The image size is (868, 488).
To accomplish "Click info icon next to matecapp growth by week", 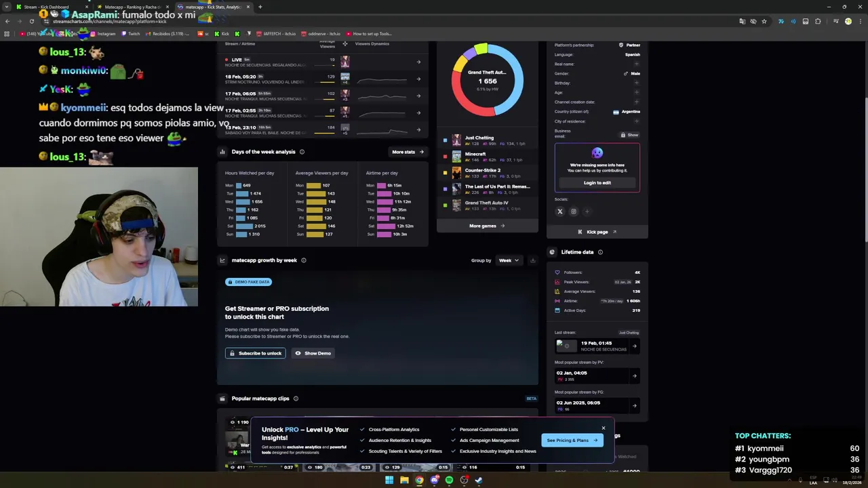I will point(303,260).
